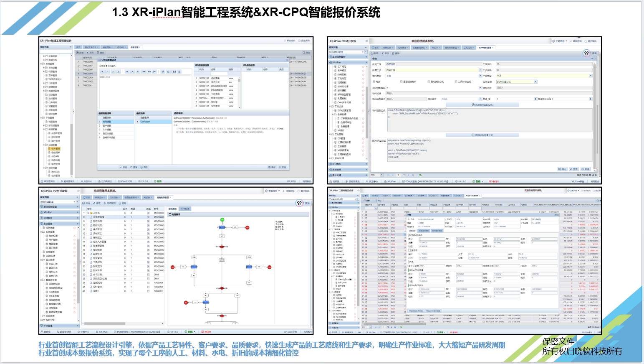
Task: Click the 请输入公式 formula input area
Action: pos(145,92)
